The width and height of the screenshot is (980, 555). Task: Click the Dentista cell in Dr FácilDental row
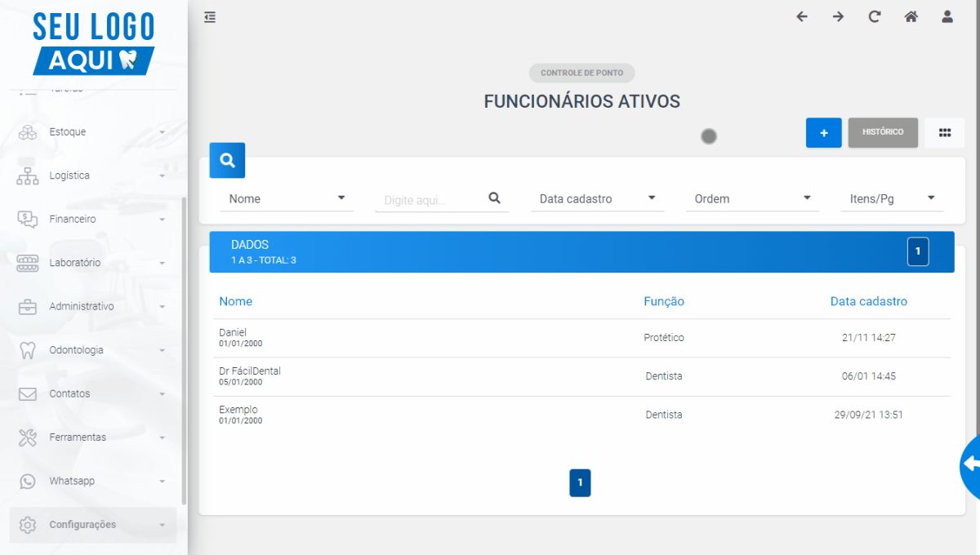coord(664,376)
